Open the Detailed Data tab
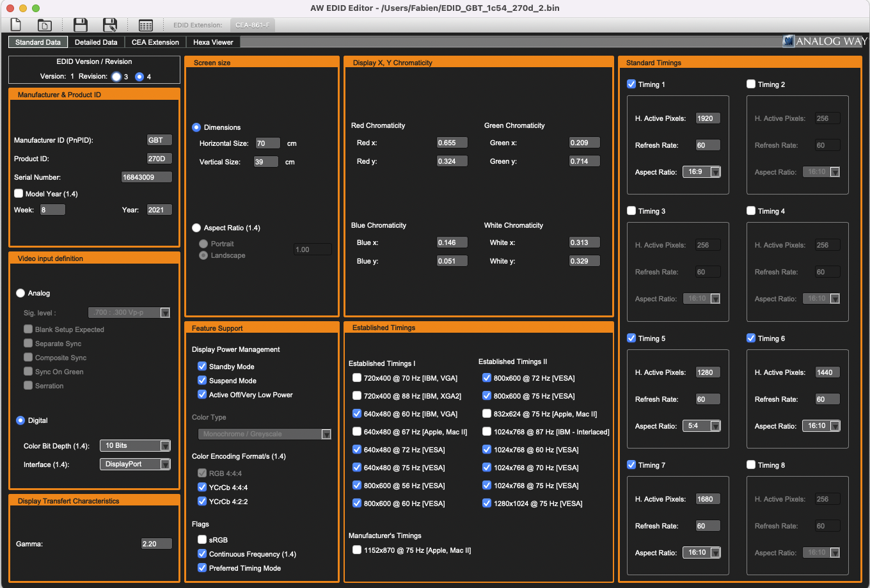 coord(96,42)
